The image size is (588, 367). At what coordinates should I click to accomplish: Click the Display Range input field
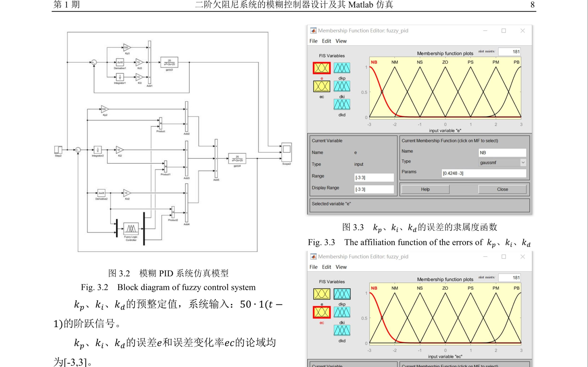tap(374, 189)
